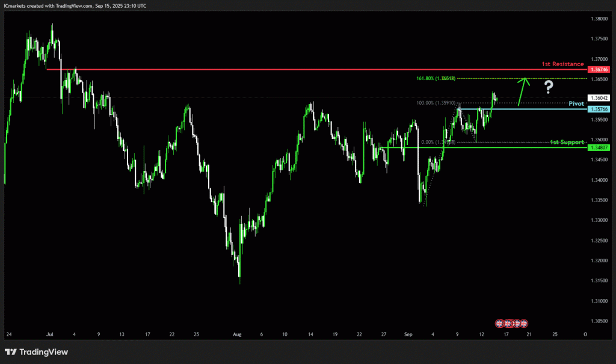Click the 1.35500 price axis value

click(599, 120)
